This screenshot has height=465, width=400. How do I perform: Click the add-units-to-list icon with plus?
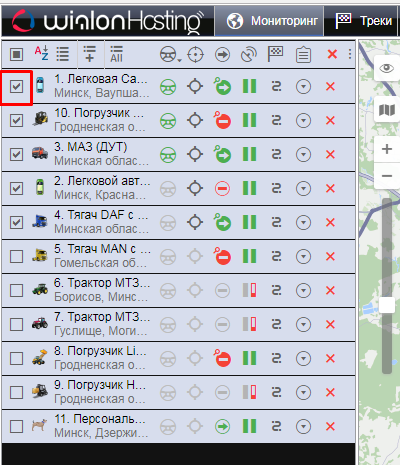89,54
